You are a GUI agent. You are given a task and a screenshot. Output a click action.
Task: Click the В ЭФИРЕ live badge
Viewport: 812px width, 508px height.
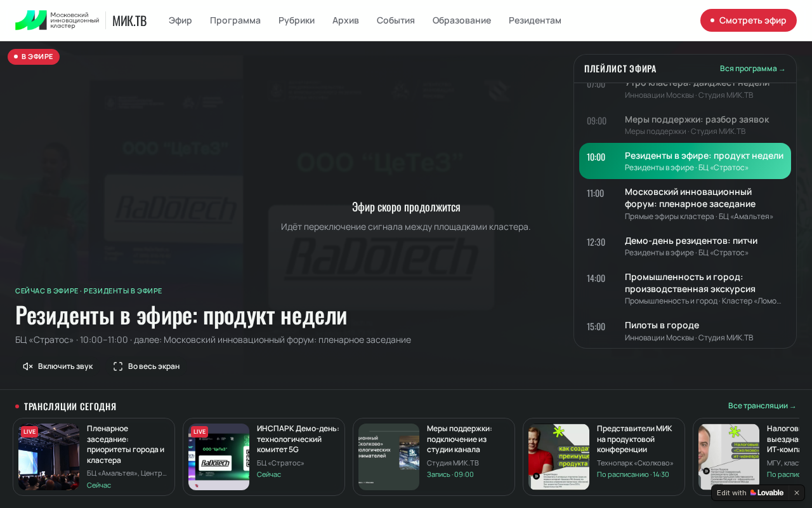click(x=34, y=57)
